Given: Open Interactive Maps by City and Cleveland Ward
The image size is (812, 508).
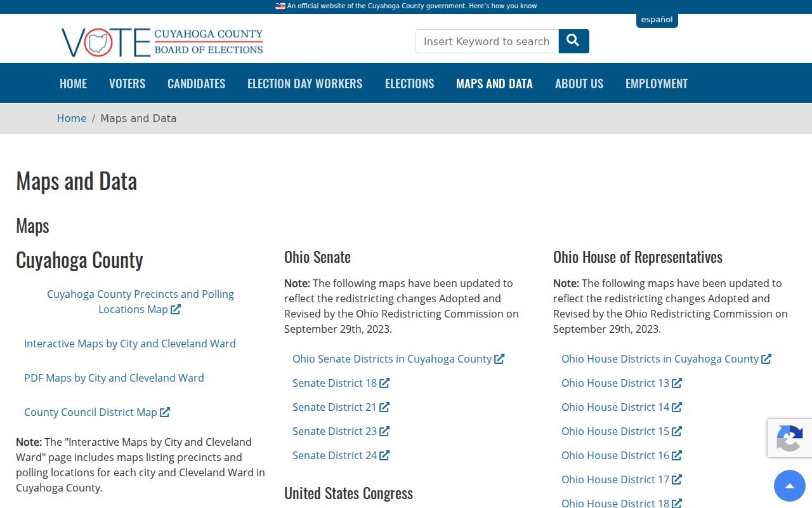Looking at the screenshot, I should pos(130,344).
